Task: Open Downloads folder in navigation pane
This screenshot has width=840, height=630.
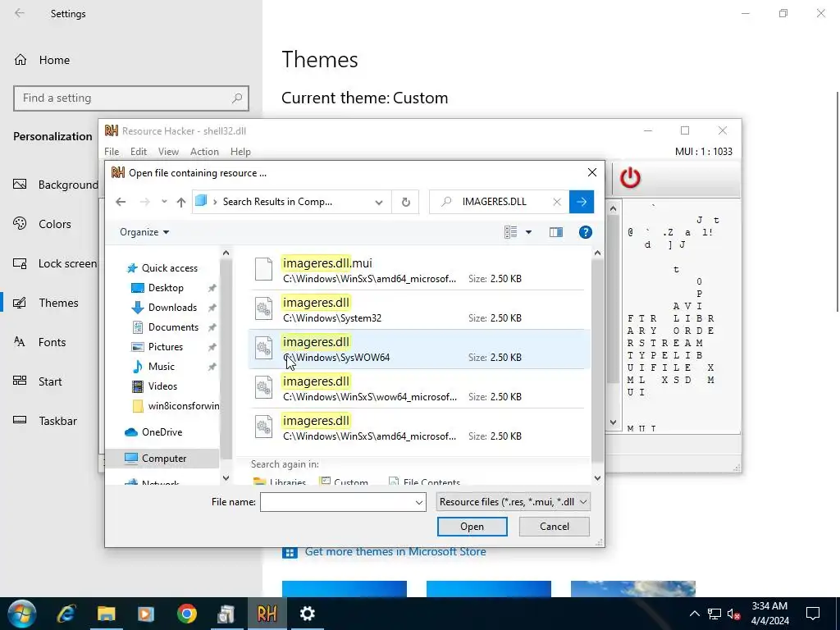Action: 172,308
